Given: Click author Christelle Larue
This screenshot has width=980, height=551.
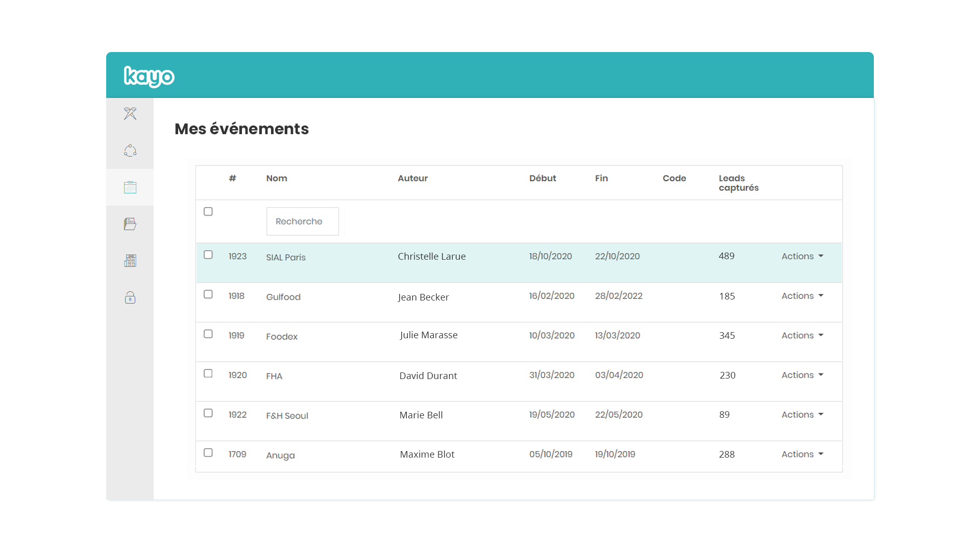Looking at the screenshot, I should pos(432,257).
